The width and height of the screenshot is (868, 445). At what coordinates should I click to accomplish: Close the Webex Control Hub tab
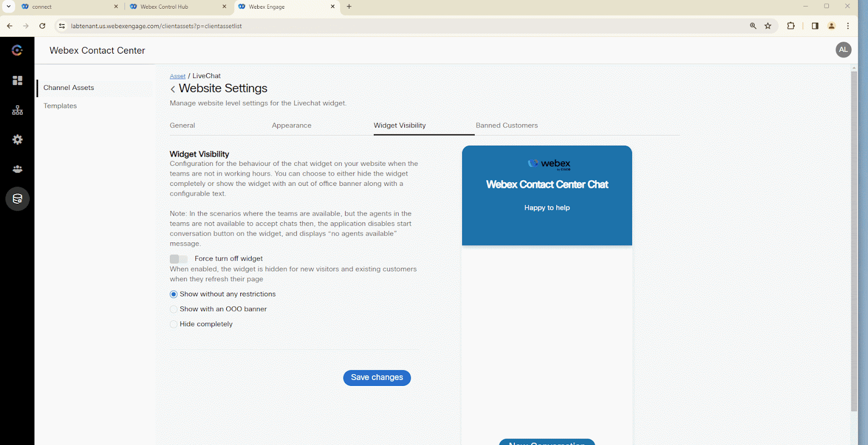225,7
